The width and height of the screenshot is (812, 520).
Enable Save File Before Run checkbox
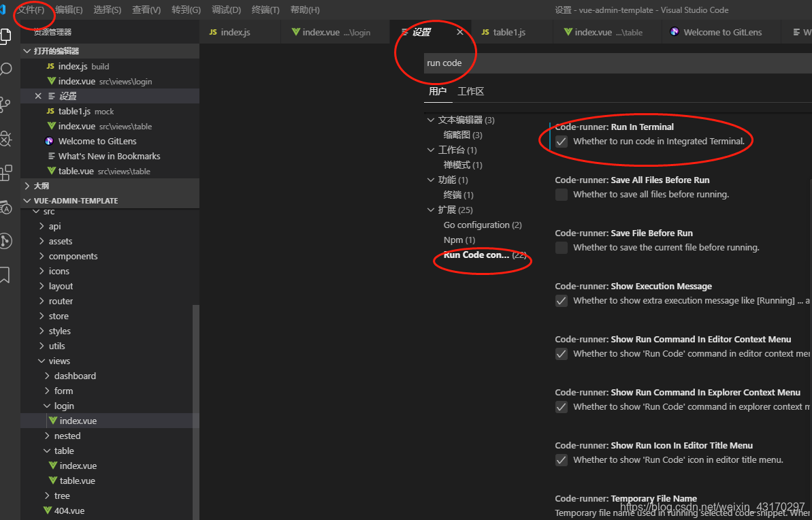click(562, 248)
